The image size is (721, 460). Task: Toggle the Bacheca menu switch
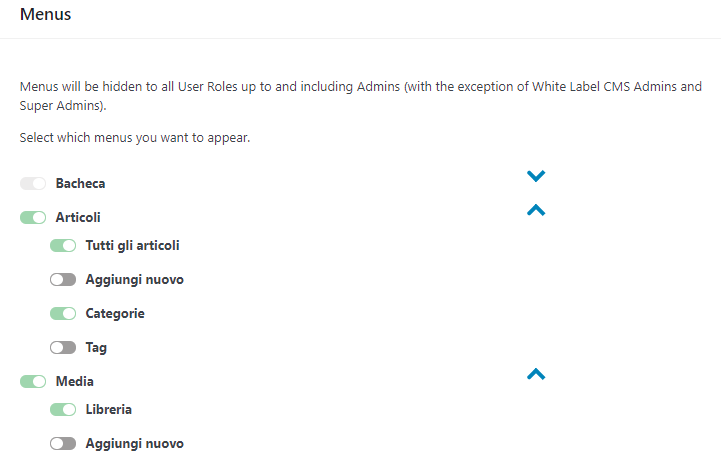tap(33, 184)
